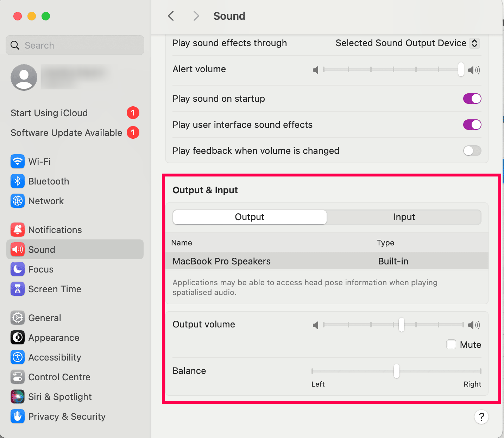Click the Type column header
This screenshot has height=438, width=504.
(385, 243)
